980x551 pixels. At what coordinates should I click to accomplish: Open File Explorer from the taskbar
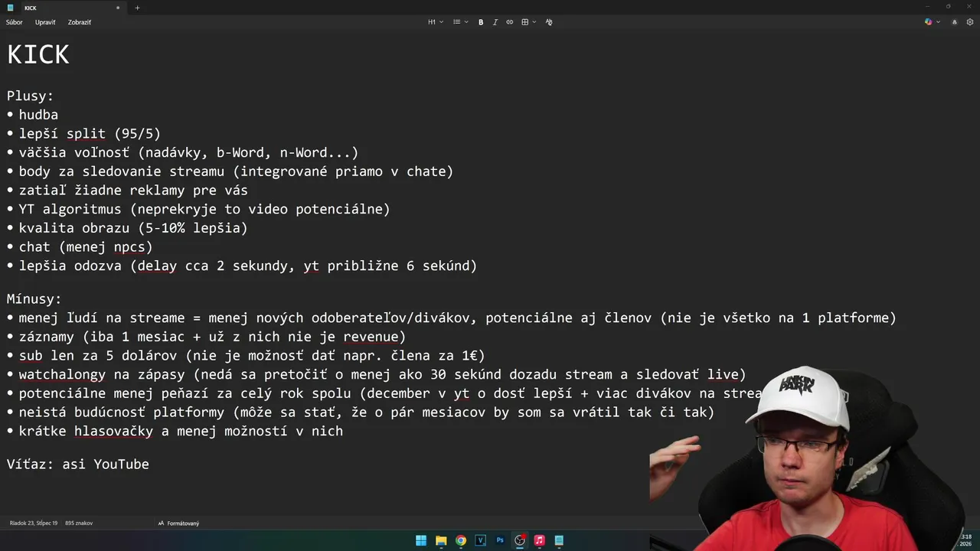[x=441, y=540]
